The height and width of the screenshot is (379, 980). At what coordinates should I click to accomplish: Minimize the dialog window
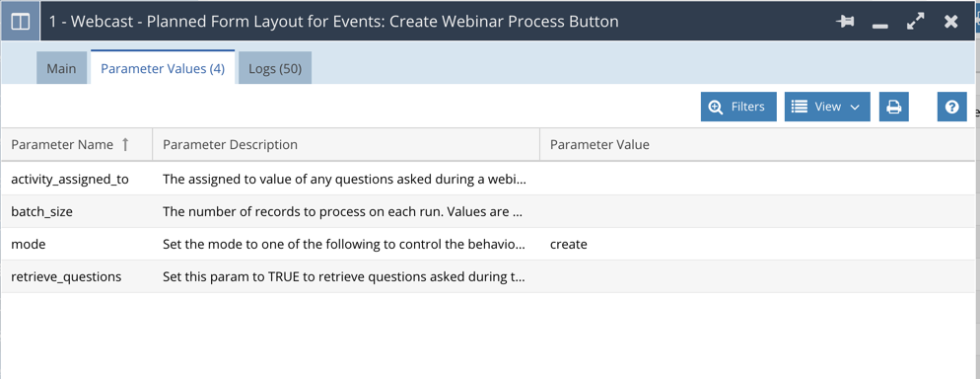(x=880, y=26)
